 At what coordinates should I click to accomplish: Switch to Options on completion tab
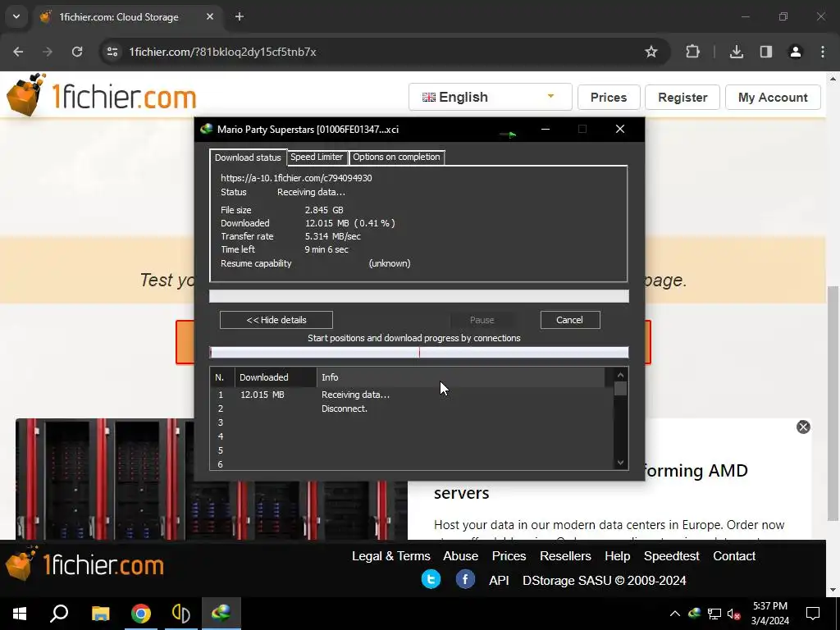[396, 157]
